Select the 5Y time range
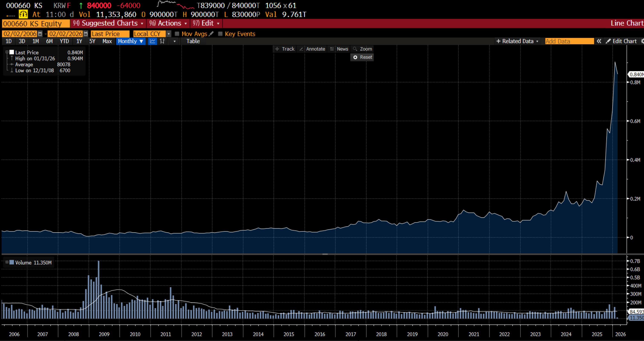The width and height of the screenshot is (644, 341). coord(92,41)
